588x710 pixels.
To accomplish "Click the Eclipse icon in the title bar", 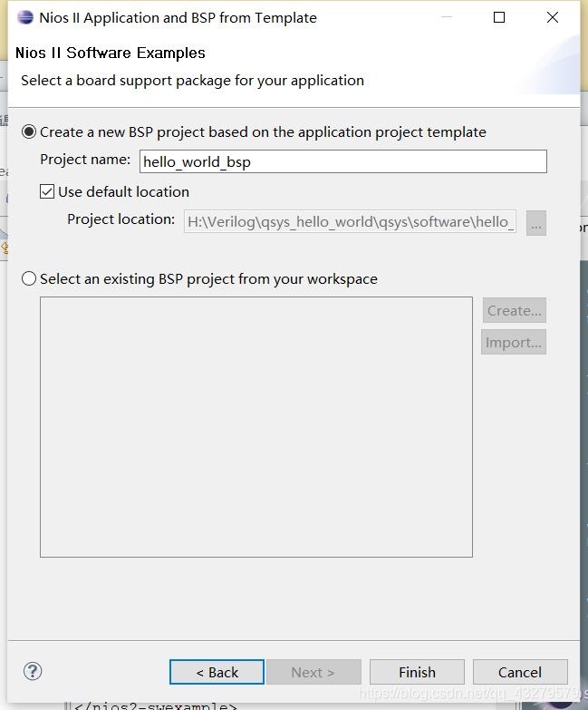I will (25, 17).
